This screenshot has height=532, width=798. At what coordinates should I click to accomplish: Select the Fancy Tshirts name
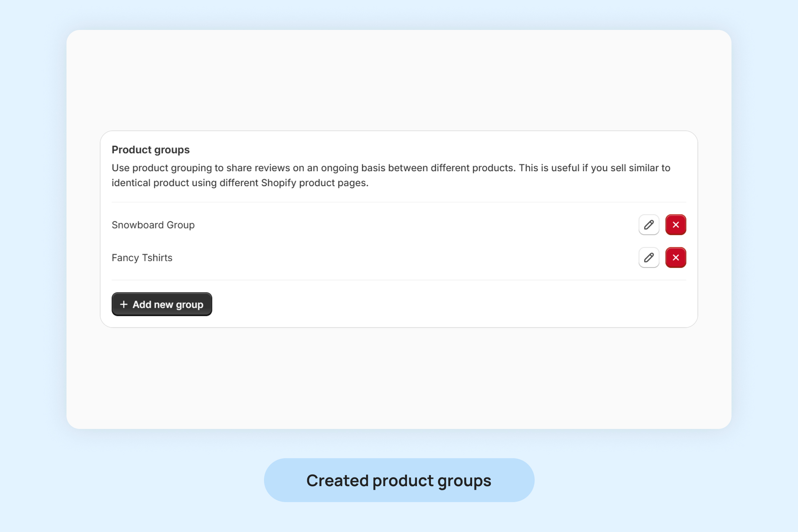click(x=142, y=258)
